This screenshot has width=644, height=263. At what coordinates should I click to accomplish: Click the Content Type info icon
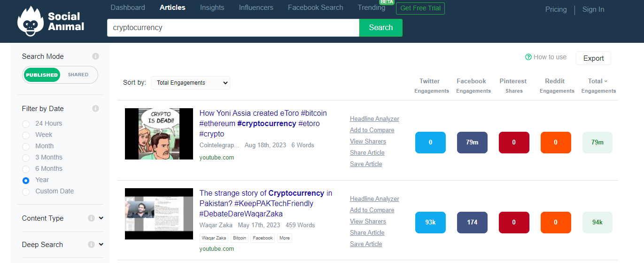[x=91, y=218]
